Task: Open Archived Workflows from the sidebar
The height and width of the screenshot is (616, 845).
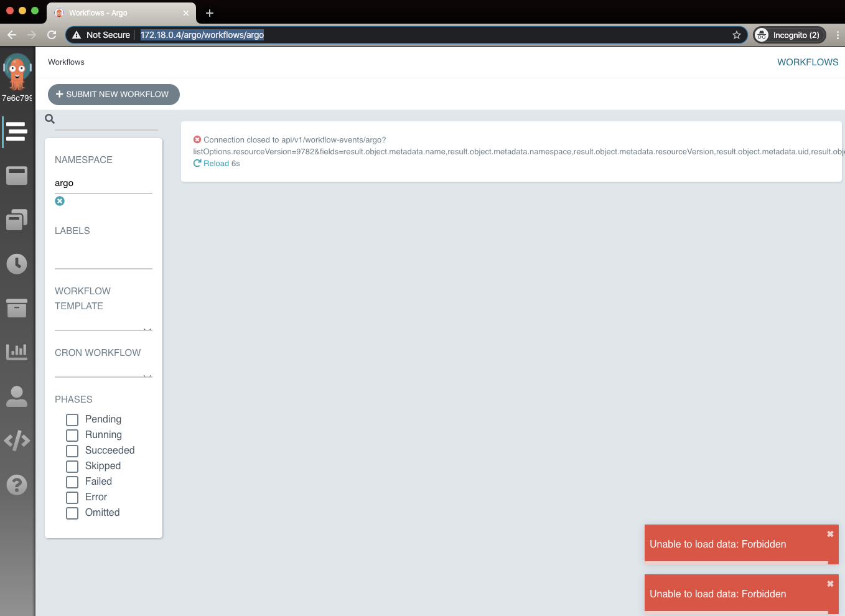Action: [x=17, y=307]
